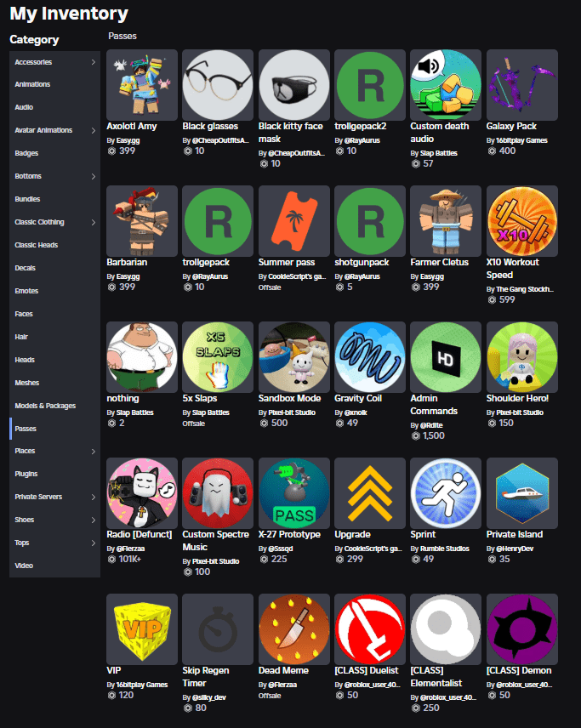
Task: Click the Skip Regen Timer stopwatch icon
Action: (218, 629)
